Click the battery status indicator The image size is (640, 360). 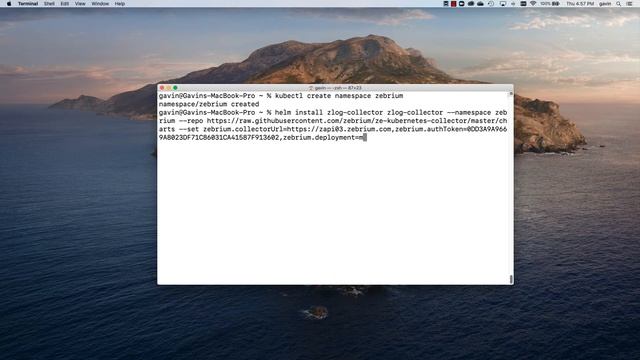pyautogui.click(x=550, y=4)
